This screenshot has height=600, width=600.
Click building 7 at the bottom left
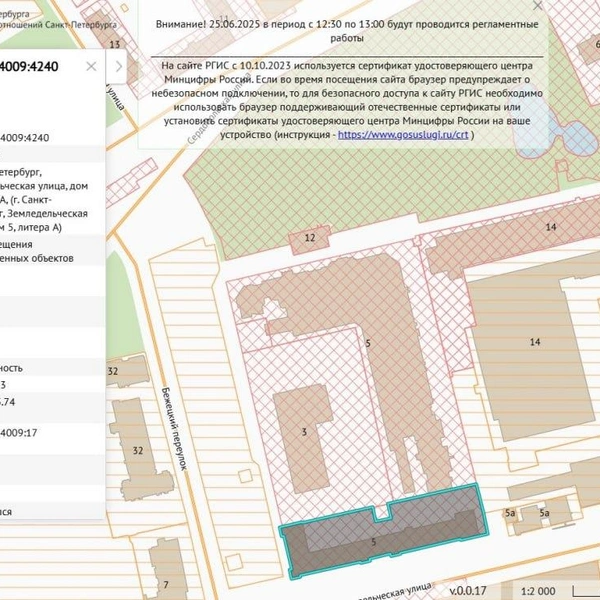pyautogui.click(x=166, y=574)
